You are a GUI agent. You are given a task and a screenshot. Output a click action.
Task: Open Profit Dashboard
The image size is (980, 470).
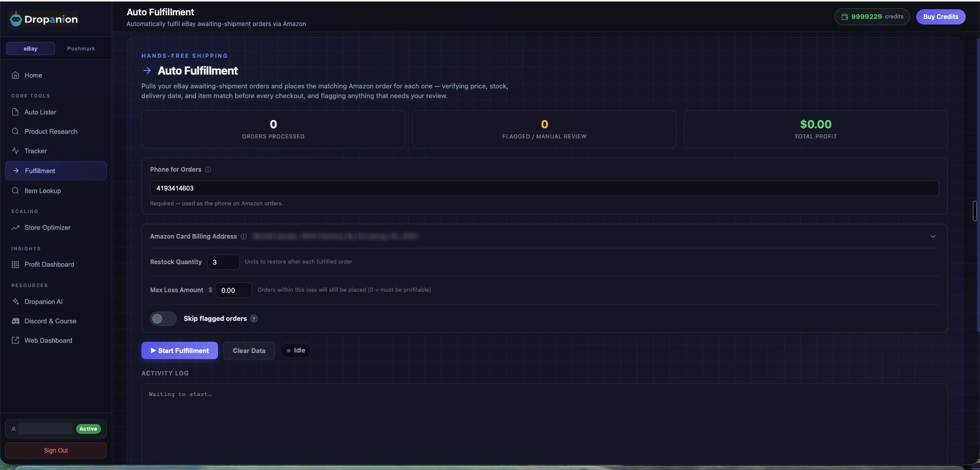56,264
